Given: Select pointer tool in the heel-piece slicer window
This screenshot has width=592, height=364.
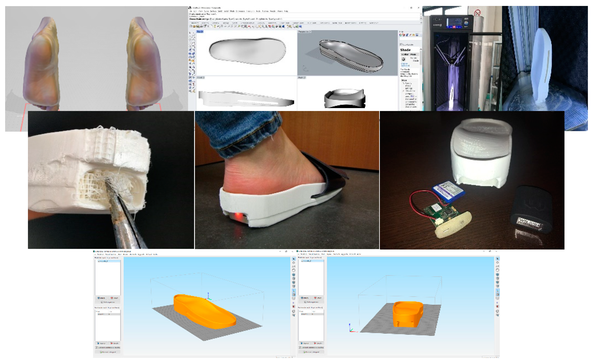Looking at the screenshot, I should pos(498,259).
